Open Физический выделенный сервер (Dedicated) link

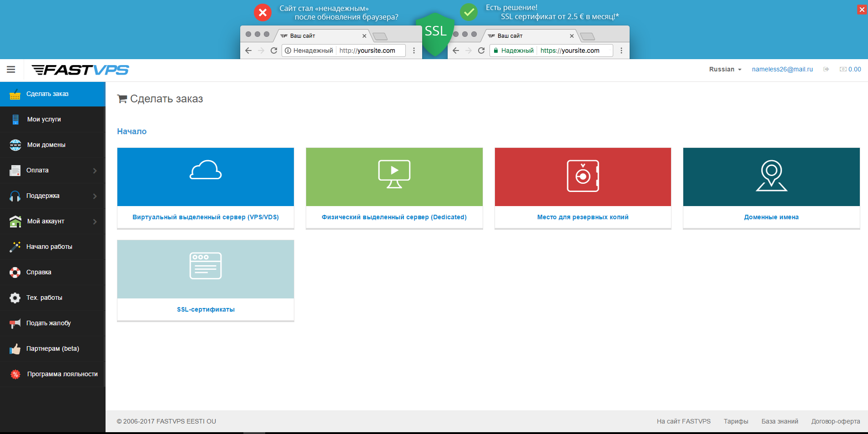[x=394, y=217]
